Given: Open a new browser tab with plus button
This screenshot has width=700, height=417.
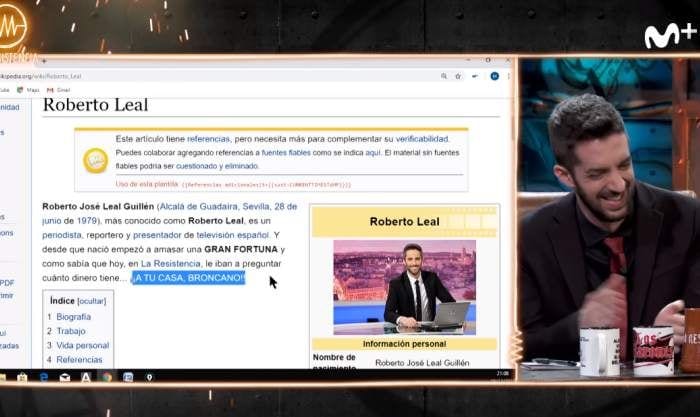Looking at the screenshot, I should click(x=44, y=60).
